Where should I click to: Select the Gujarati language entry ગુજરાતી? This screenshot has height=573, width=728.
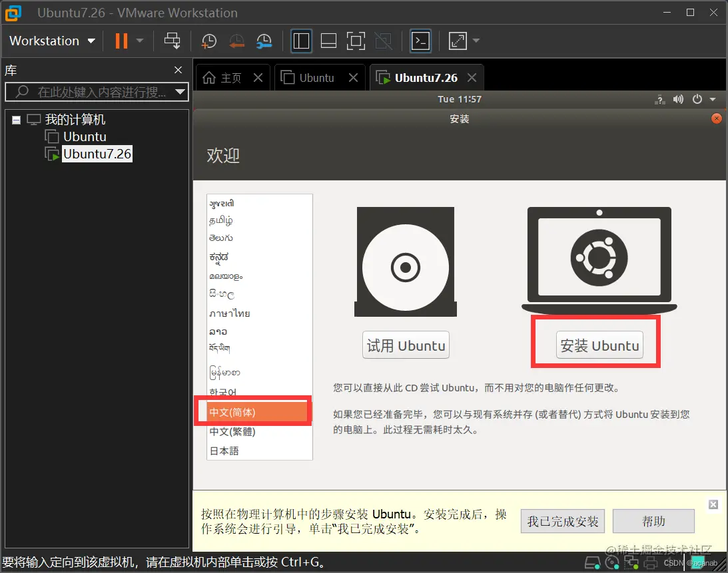point(222,204)
